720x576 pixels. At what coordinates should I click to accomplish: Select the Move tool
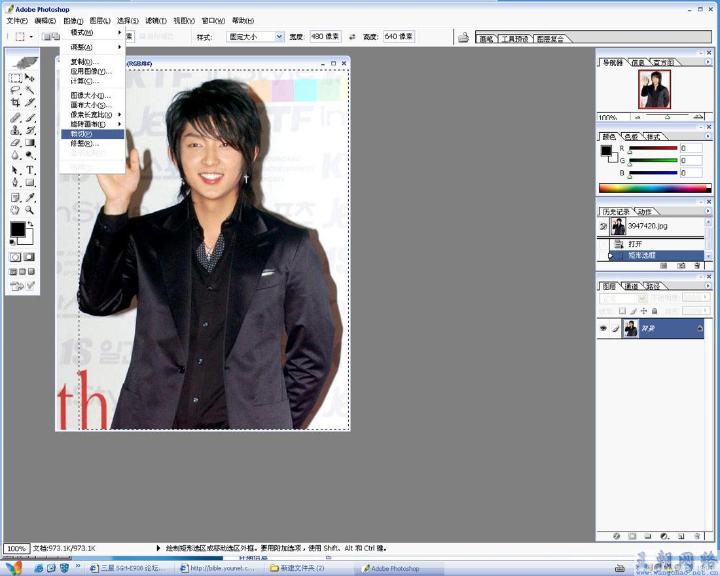point(30,78)
